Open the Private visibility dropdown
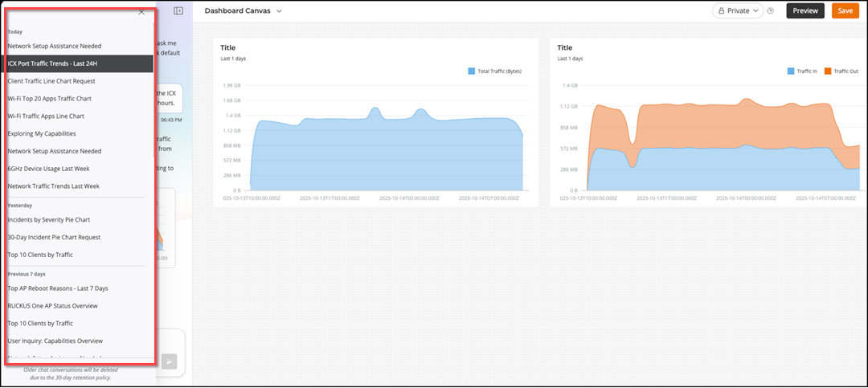 (737, 11)
